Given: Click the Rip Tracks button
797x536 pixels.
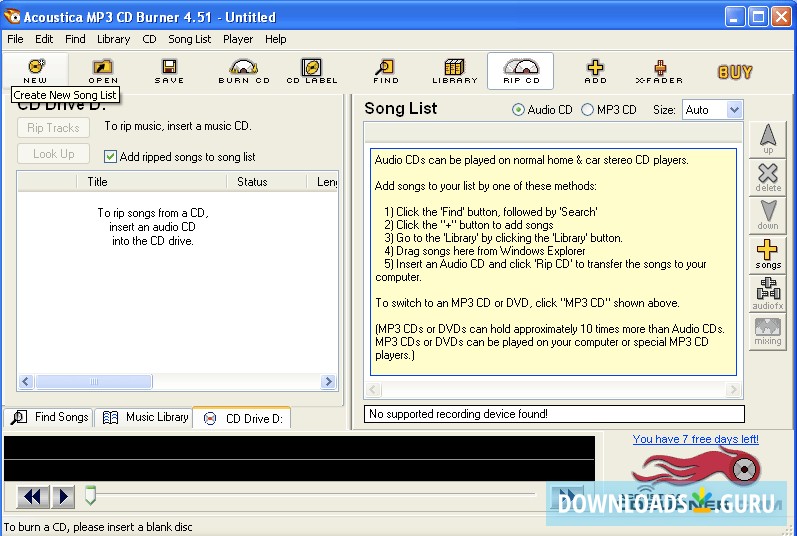Looking at the screenshot, I should pyautogui.click(x=53, y=128).
